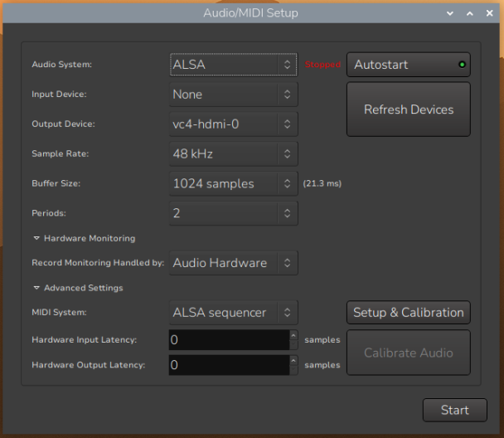Click the Calibrate Audio button
The width and height of the screenshot is (504, 438).
point(408,353)
